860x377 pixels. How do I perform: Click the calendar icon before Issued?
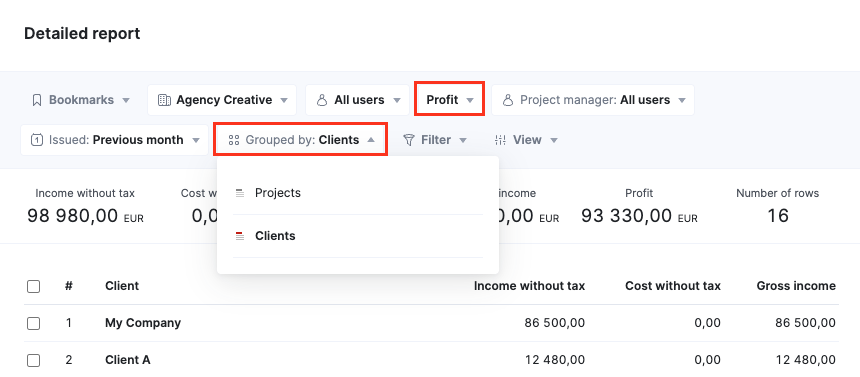point(37,140)
